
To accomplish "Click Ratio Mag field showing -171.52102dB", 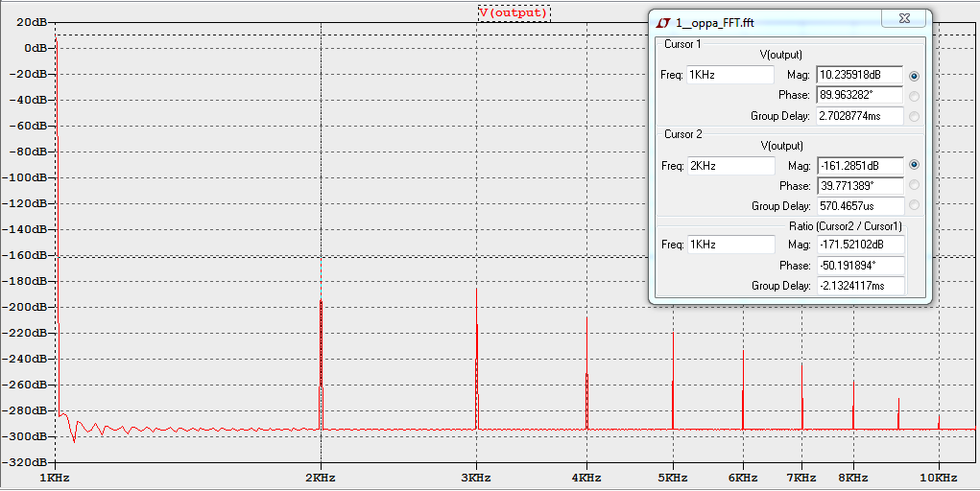I will pos(861,245).
